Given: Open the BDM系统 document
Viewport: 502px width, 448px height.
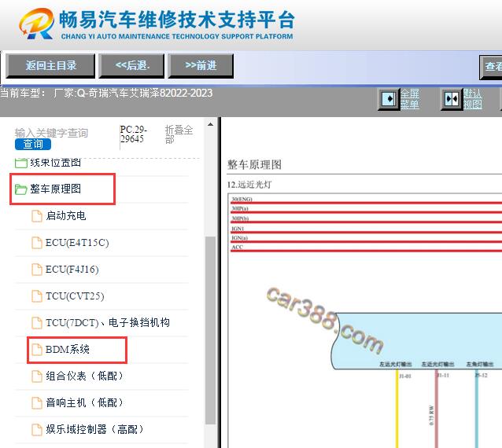Looking at the screenshot, I should pos(67,350).
